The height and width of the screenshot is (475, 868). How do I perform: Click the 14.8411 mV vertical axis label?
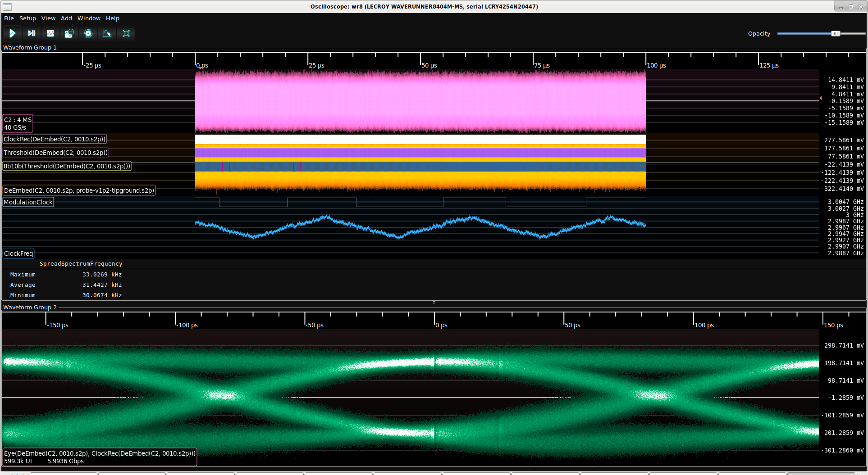pyautogui.click(x=845, y=80)
